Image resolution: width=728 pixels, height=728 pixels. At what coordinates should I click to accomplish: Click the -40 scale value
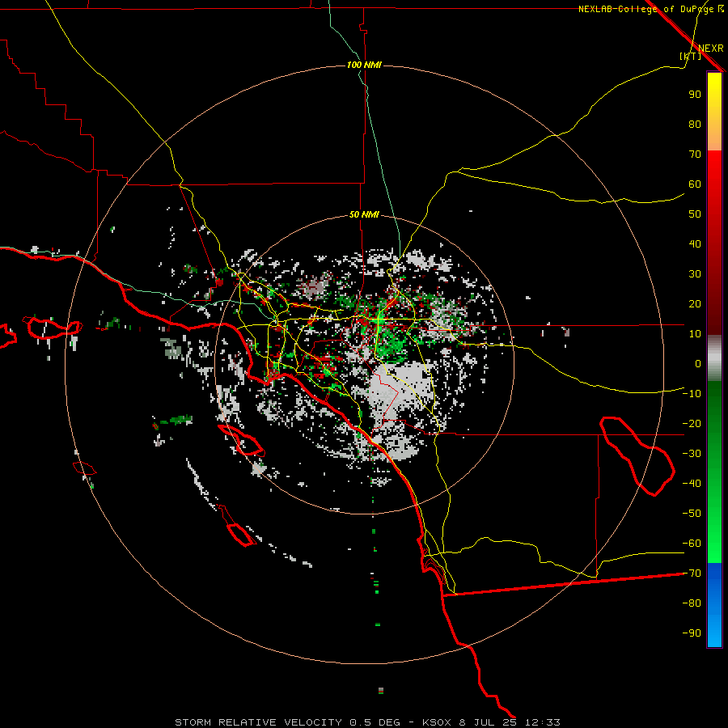coord(692,484)
